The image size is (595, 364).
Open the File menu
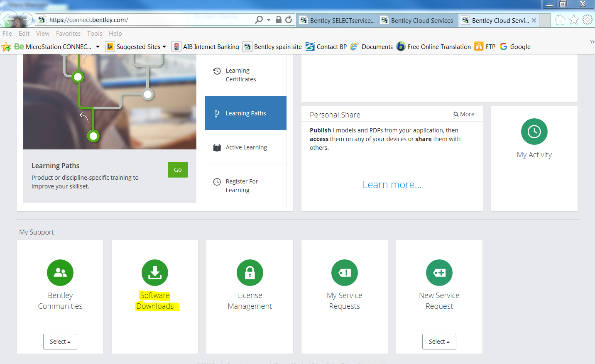[7, 34]
